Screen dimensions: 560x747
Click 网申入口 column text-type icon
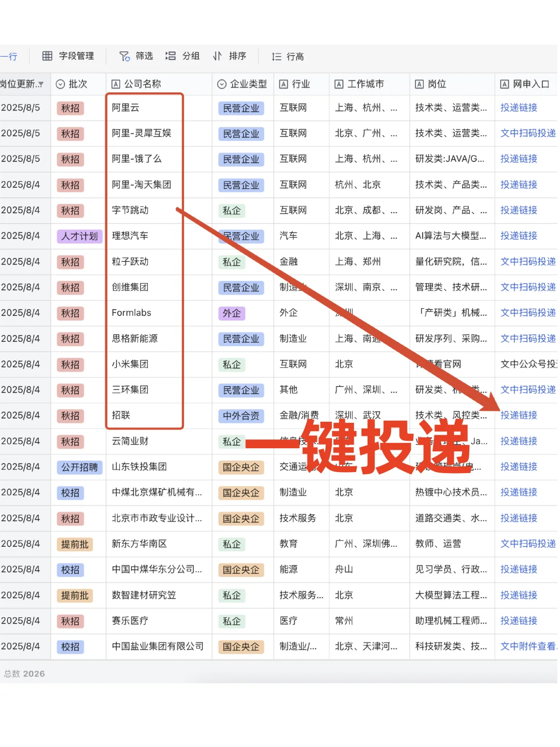click(505, 84)
